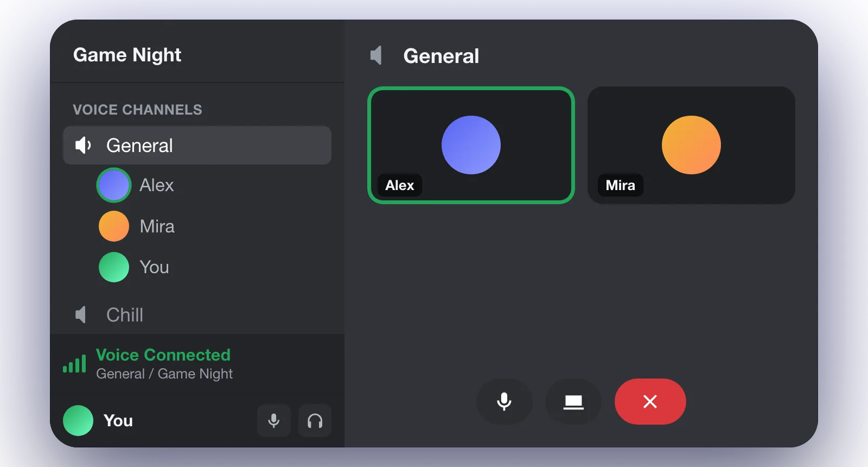Click your username You in the bottom panel
The width and height of the screenshot is (868, 467).
click(118, 420)
